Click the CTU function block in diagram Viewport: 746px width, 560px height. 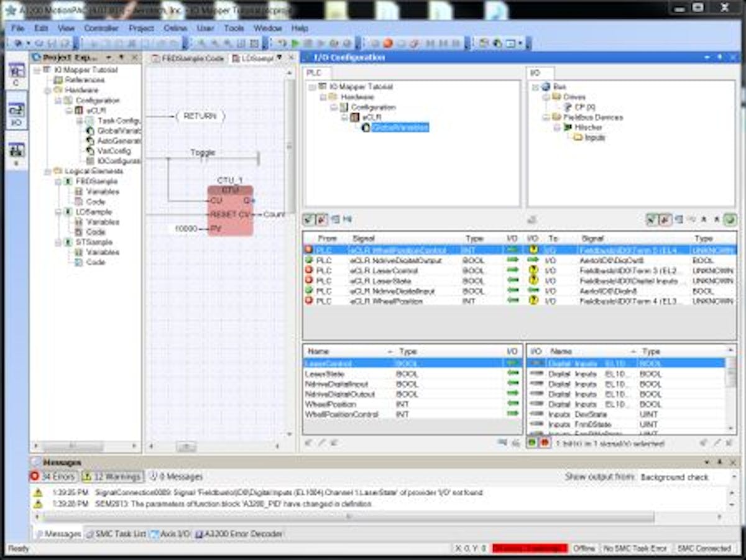pos(230,211)
